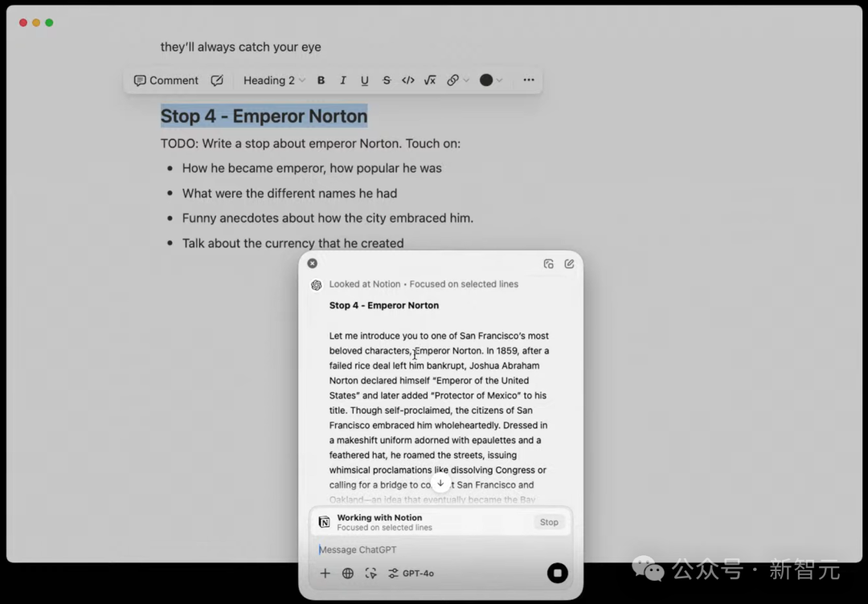Click the line 'they'll always catch your eye'

pyautogui.click(x=241, y=47)
